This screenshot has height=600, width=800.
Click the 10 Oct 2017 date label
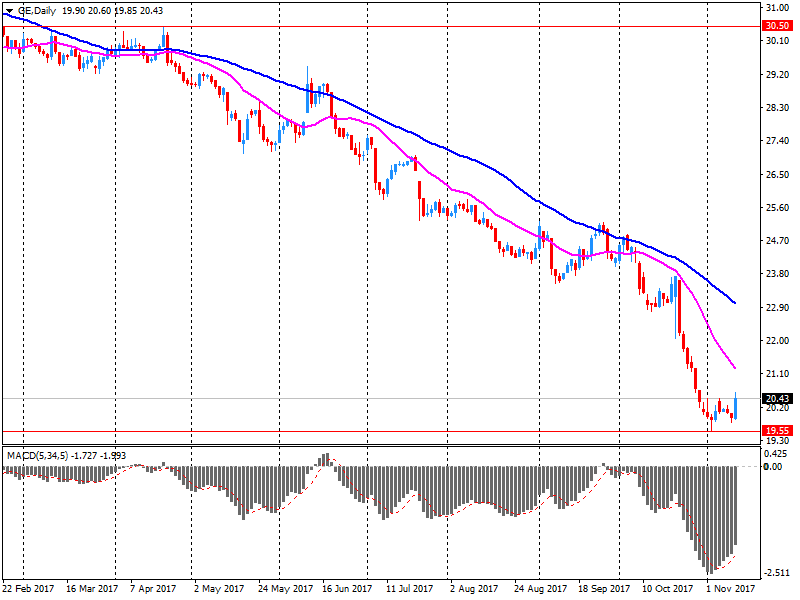click(668, 589)
